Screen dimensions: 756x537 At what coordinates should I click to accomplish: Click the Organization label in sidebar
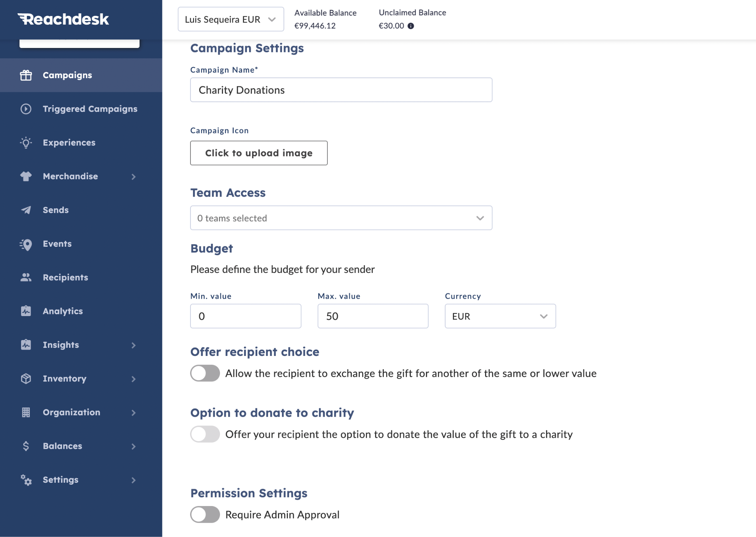pyautogui.click(x=72, y=412)
